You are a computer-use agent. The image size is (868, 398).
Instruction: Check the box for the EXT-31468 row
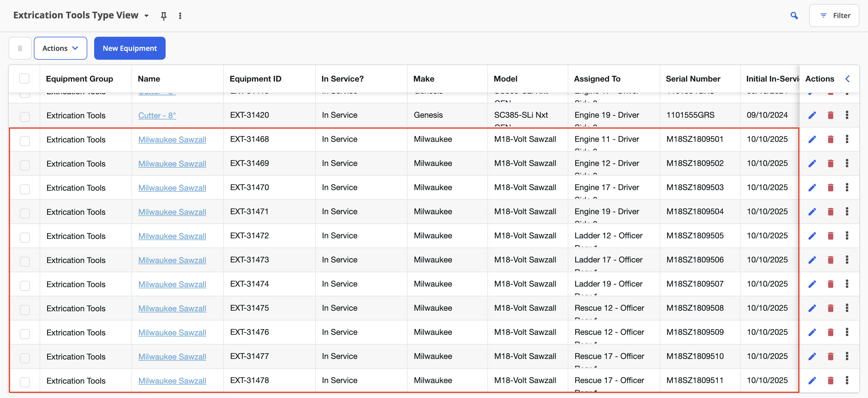(25, 141)
